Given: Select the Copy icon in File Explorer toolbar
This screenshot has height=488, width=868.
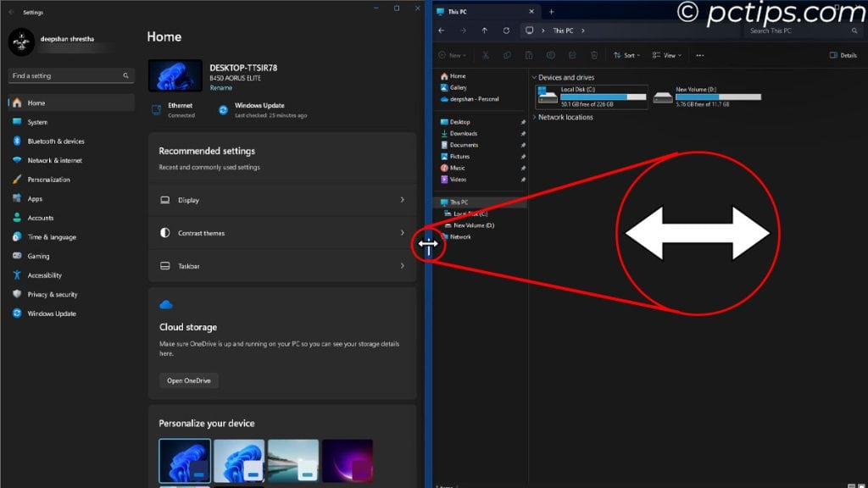Looking at the screenshot, I should (507, 55).
